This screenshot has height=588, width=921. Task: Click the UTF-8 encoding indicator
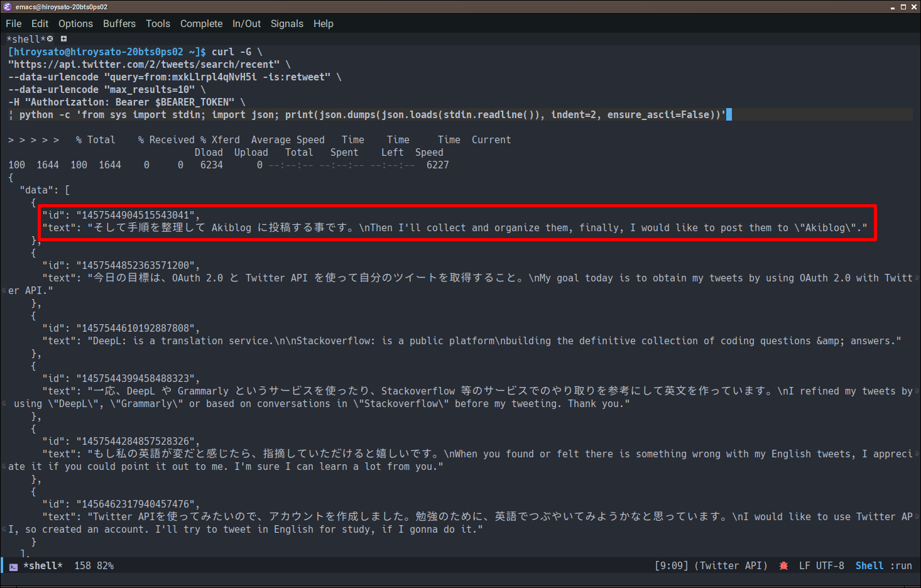829,565
